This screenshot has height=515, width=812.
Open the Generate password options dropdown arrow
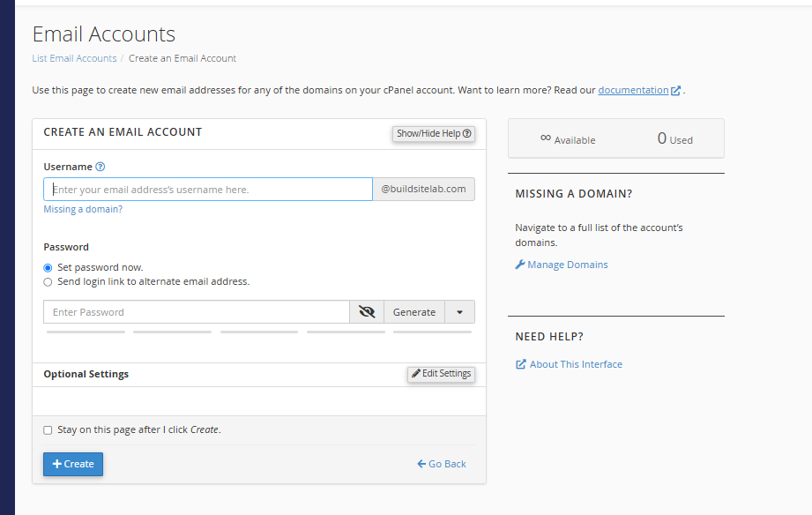[459, 312]
